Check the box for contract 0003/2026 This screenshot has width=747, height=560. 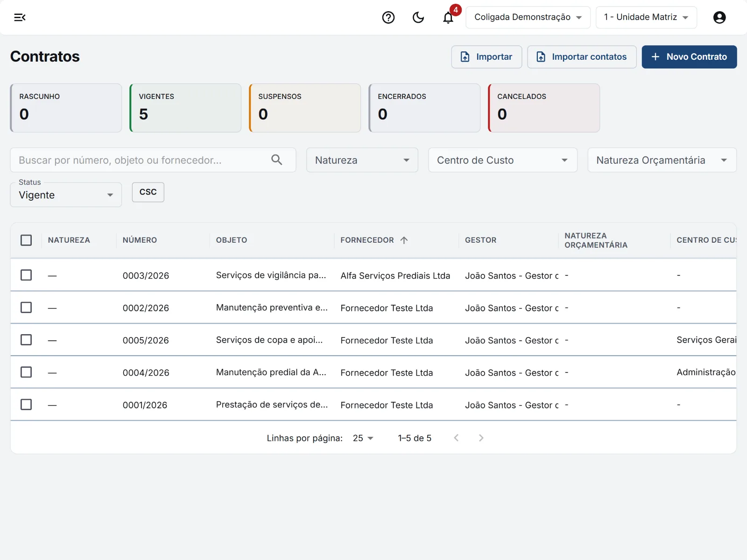26,275
